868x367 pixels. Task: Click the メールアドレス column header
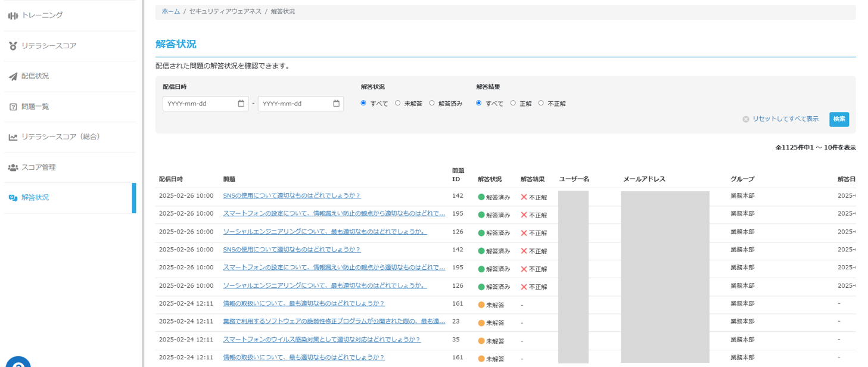click(x=645, y=179)
